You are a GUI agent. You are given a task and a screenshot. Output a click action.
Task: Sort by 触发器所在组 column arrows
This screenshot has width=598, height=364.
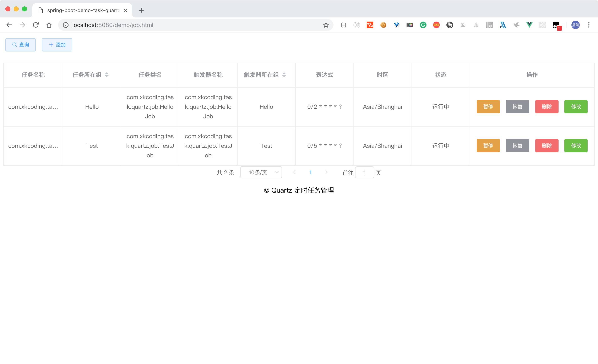coord(284,75)
